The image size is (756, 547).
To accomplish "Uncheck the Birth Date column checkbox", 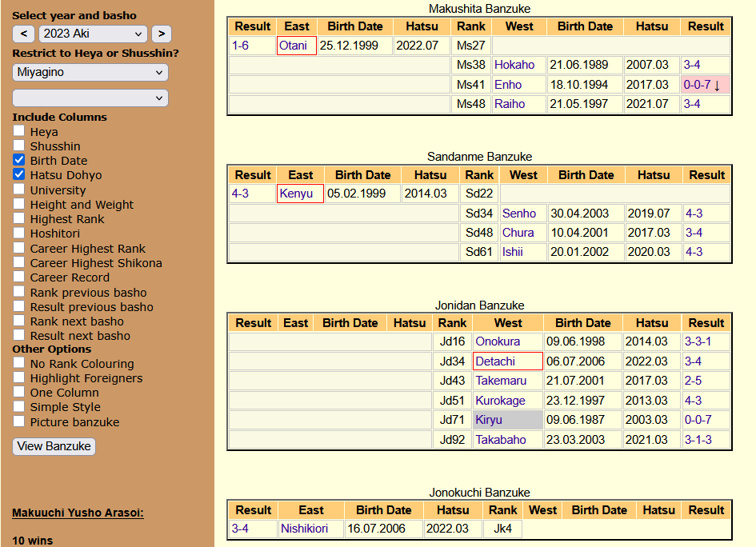I will 19,159.
